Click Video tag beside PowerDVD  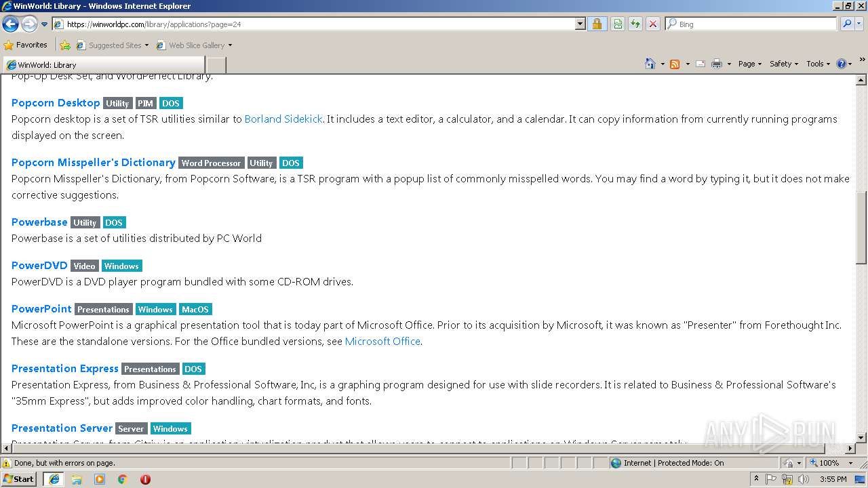click(85, 266)
